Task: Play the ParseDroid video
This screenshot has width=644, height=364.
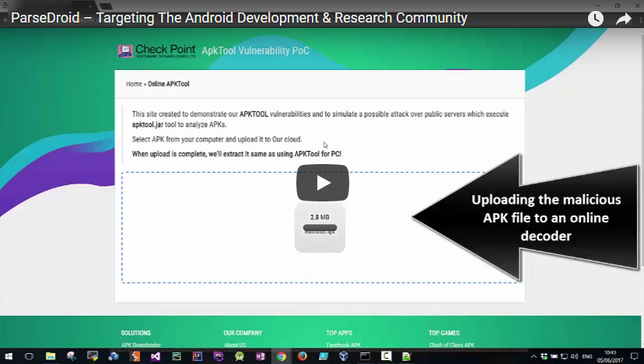Action: pyautogui.click(x=322, y=184)
